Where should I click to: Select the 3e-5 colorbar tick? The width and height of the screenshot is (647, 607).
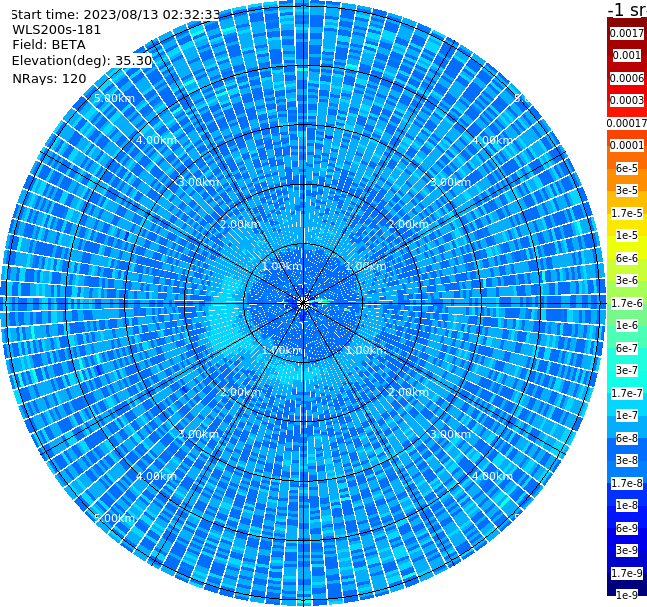[x=627, y=190]
